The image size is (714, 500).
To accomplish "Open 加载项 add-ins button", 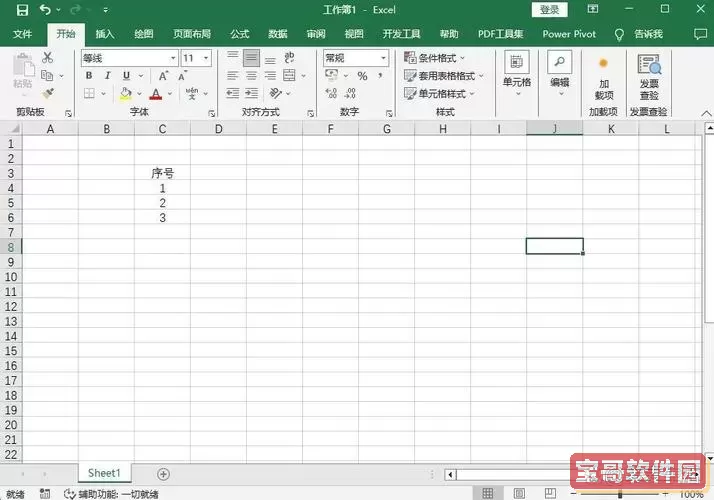I will pyautogui.click(x=604, y=77).
